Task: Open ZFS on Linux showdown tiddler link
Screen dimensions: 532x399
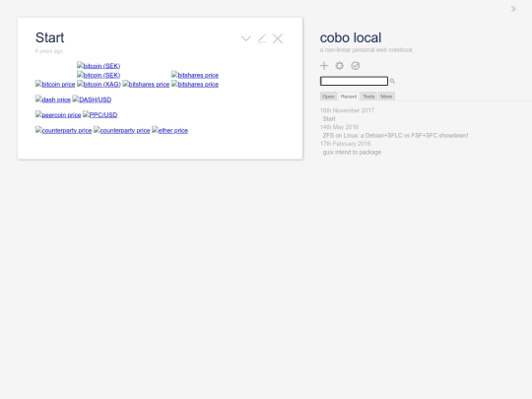Action: [x=395, y=135]
